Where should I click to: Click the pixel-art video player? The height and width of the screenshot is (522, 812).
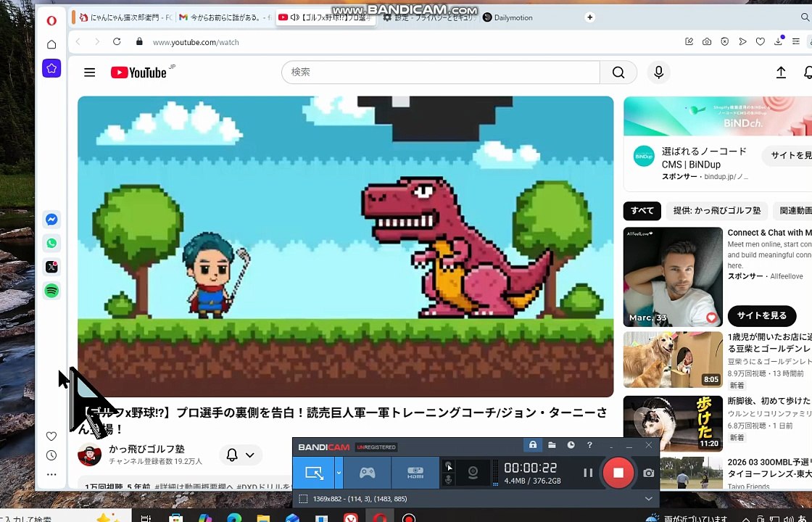point(345,246)
